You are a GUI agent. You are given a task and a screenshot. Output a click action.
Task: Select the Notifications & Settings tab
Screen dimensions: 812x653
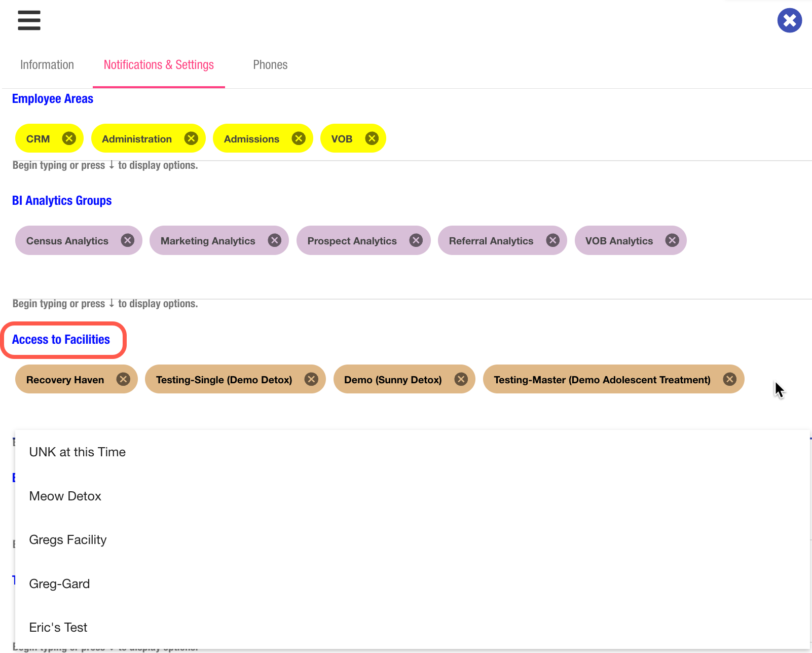pos(159,65)
